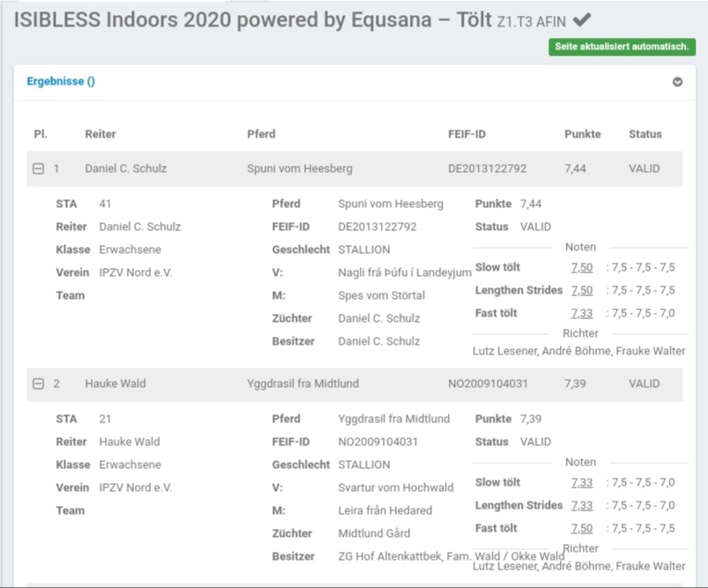Open the Ergebnisse () heading link

(x=61, y=81)
